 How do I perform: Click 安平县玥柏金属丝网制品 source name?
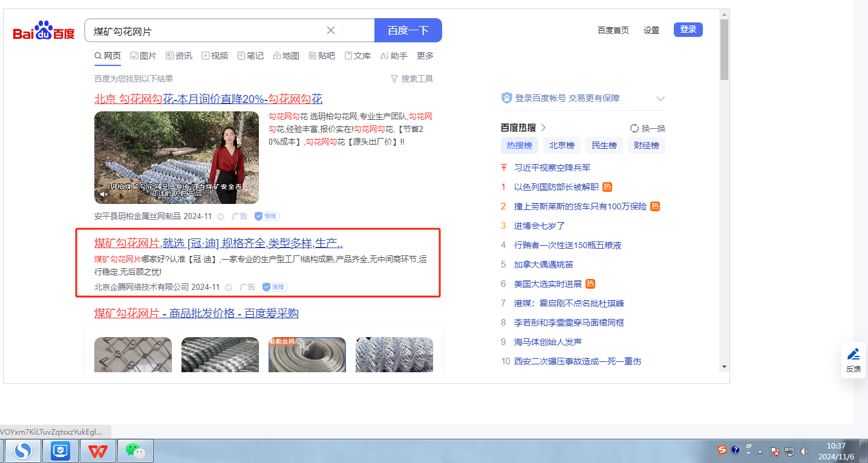[138, 216]
